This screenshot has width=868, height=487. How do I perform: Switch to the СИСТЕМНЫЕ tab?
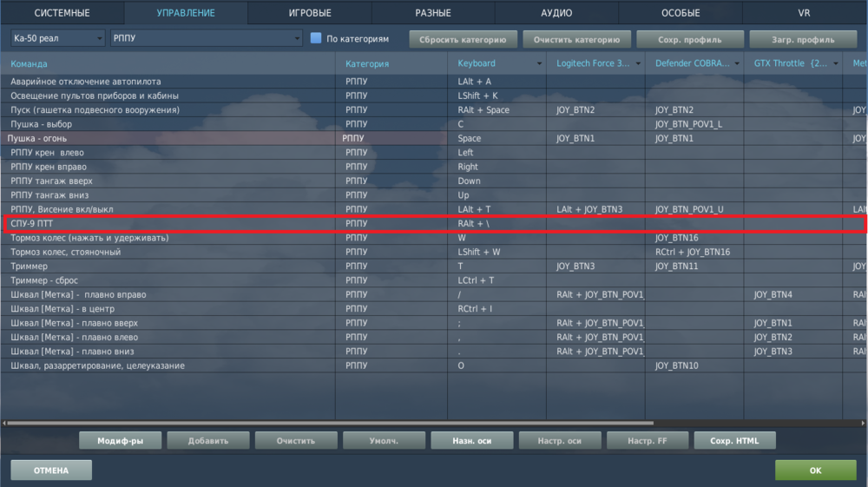(x=62, y=13)
